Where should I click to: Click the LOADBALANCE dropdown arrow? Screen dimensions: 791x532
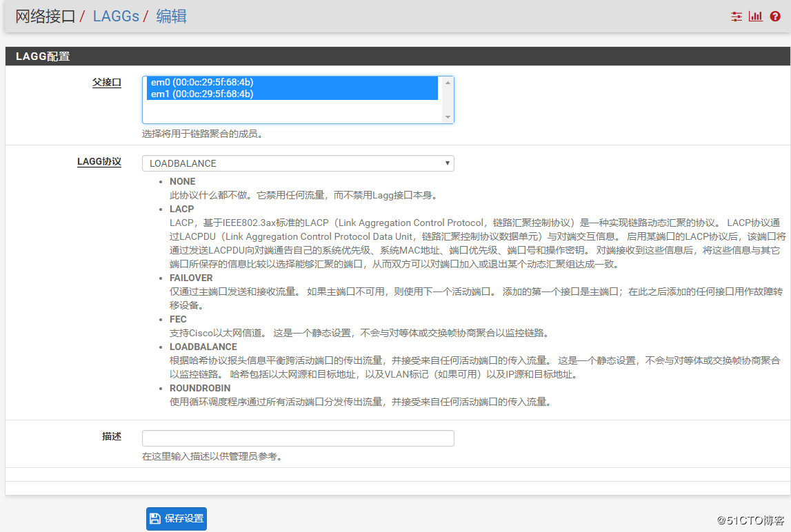[448, 163]
